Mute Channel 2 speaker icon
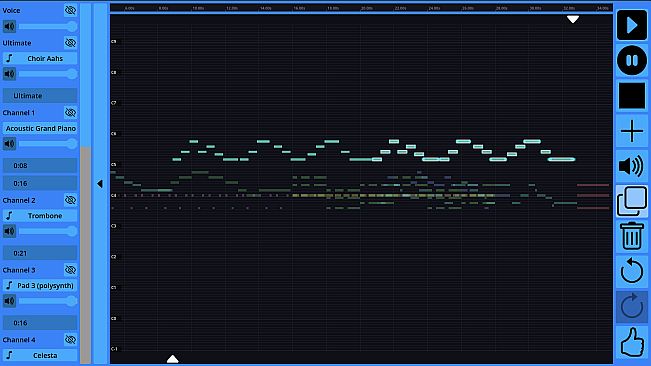This screenshot has height=366, width=651. point(9,231)
